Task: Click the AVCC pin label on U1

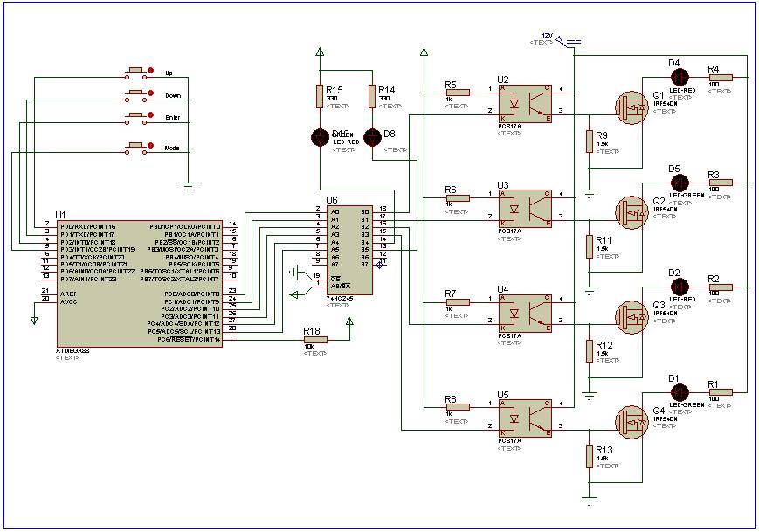Action: tap(68, 301)
